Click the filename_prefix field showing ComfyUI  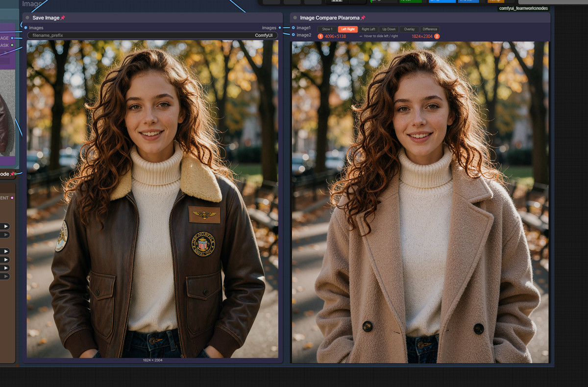[x=152, y=35]
